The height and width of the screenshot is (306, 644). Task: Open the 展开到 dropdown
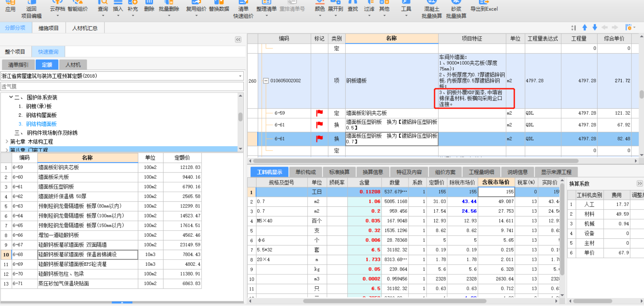click(335, 15)
